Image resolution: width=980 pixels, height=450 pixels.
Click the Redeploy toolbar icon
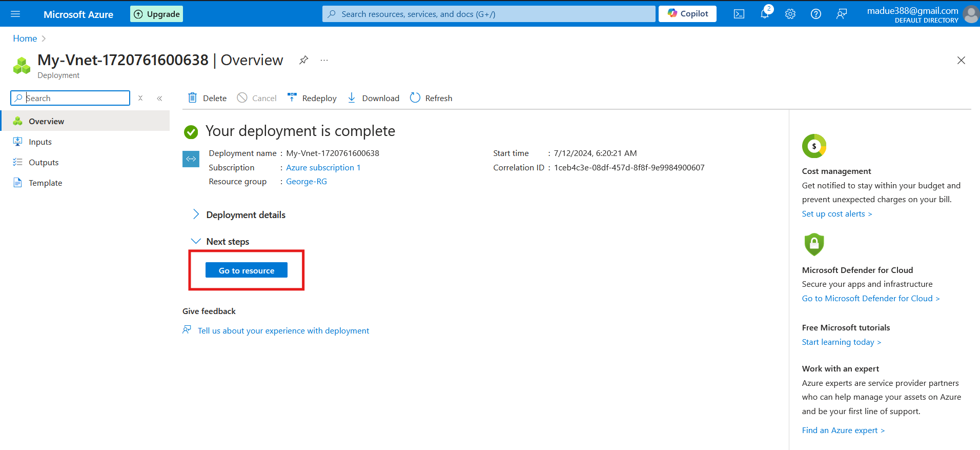click(x=292, y=97)
